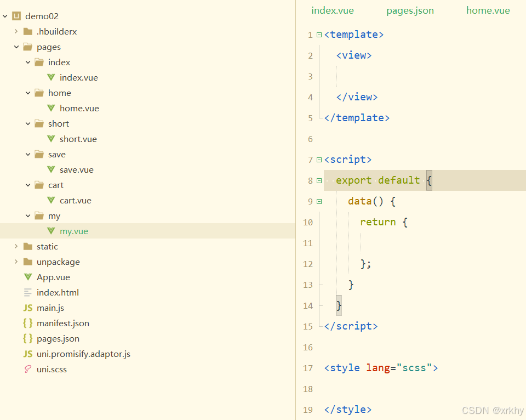Screen dimensions: 526x420
Task: Click the .hbuilderx folder icon
Action: pos(28,32)
